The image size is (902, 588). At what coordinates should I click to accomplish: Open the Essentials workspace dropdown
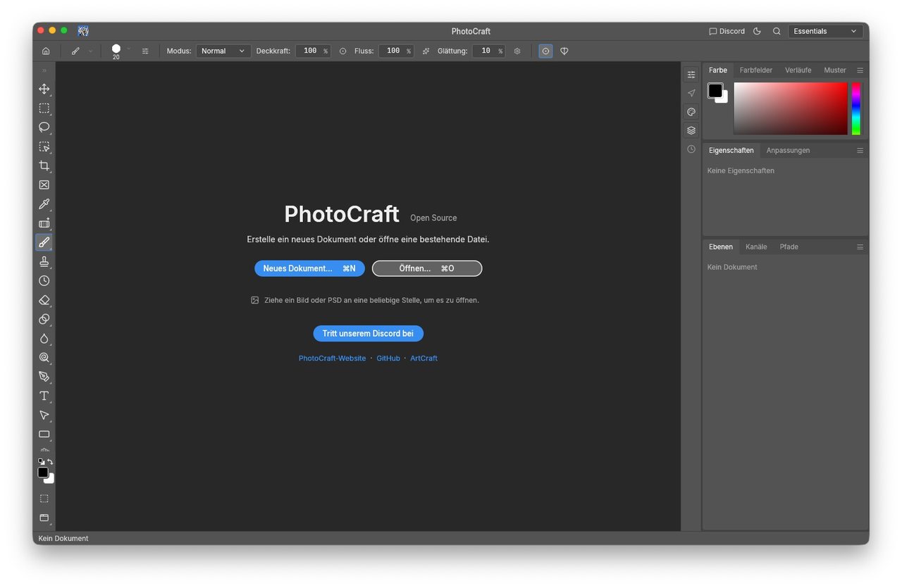click(825, 31)
